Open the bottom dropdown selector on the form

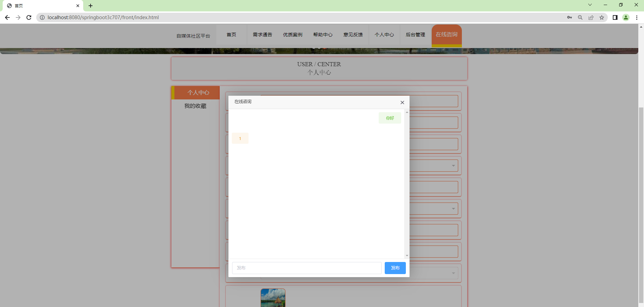(453, 273)
